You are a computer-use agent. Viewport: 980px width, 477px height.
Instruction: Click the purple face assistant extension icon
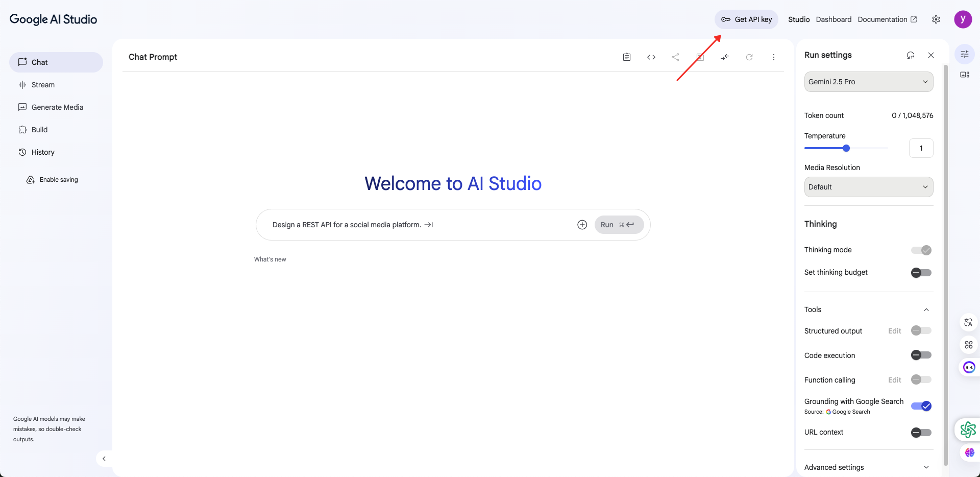tap(969, 367)
